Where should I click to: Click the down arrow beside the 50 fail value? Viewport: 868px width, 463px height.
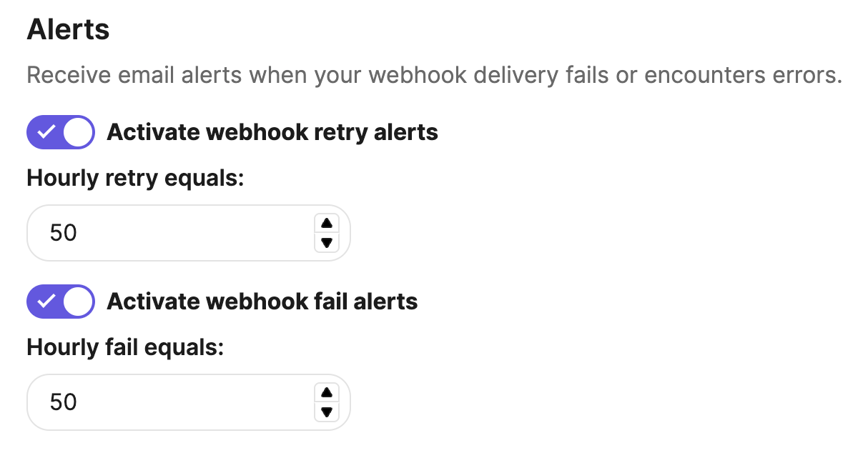pyautogui.click(x=327, y=412)
